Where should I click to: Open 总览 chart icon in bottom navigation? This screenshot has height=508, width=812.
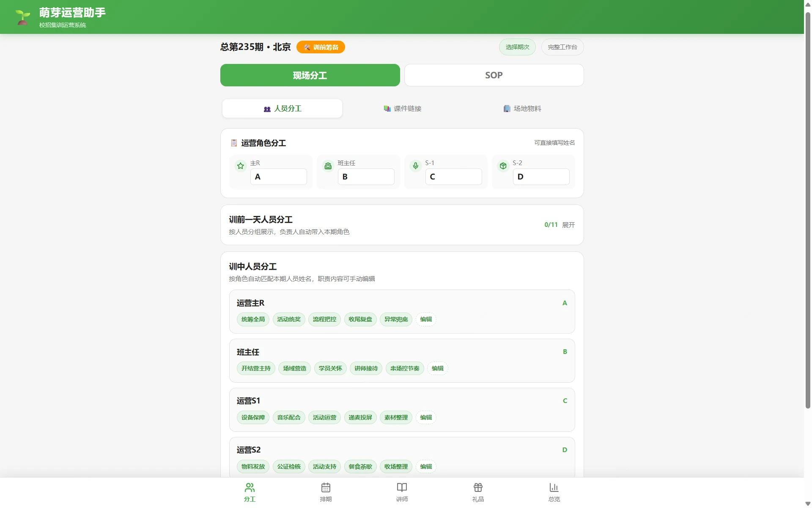(554, 492)
